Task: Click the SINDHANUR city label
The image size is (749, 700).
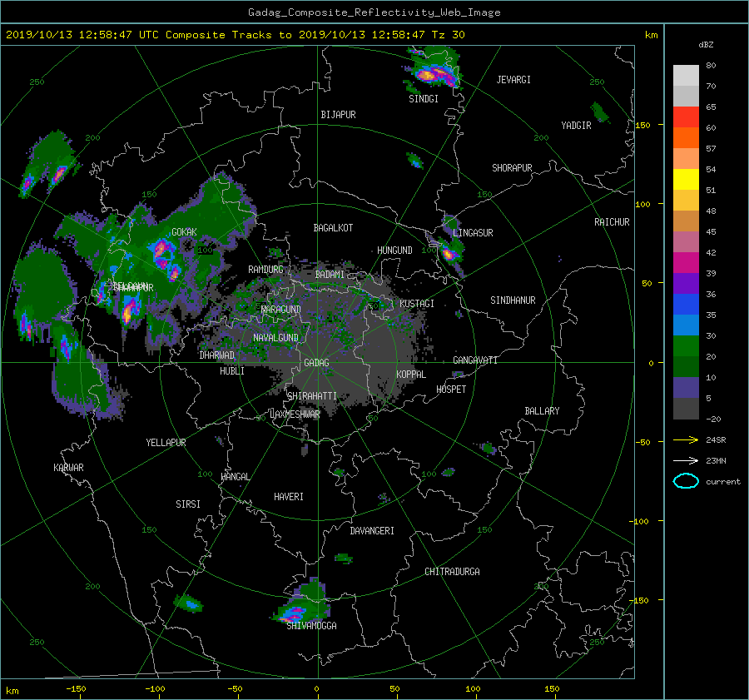Action: point(513,300)
